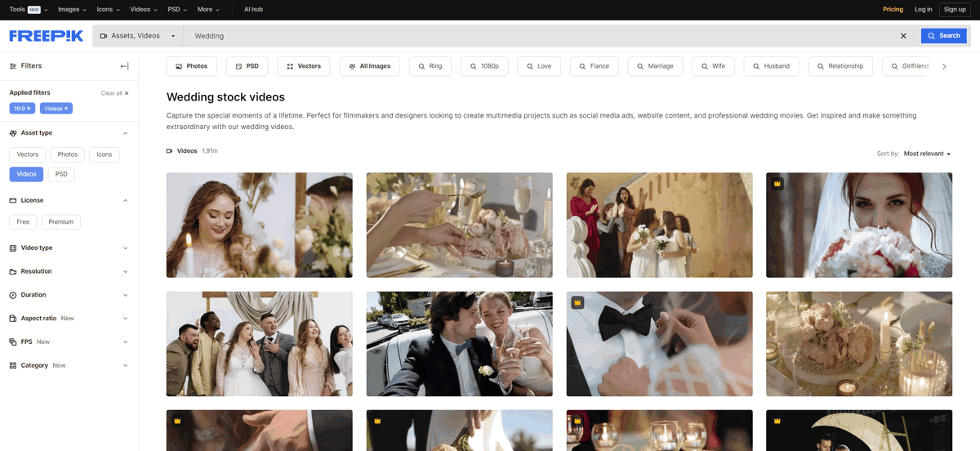Select the Premium license filter
The image size is (980, 451).
61,221
